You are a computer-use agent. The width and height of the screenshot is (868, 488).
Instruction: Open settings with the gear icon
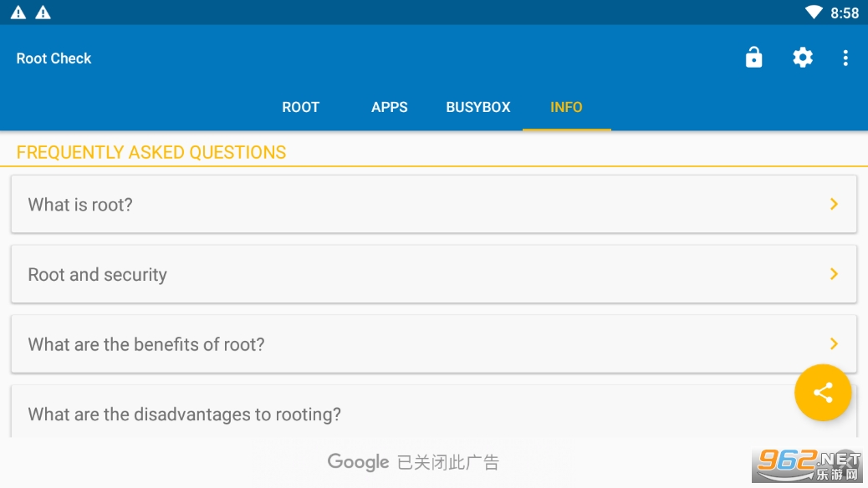click(802, 58)
